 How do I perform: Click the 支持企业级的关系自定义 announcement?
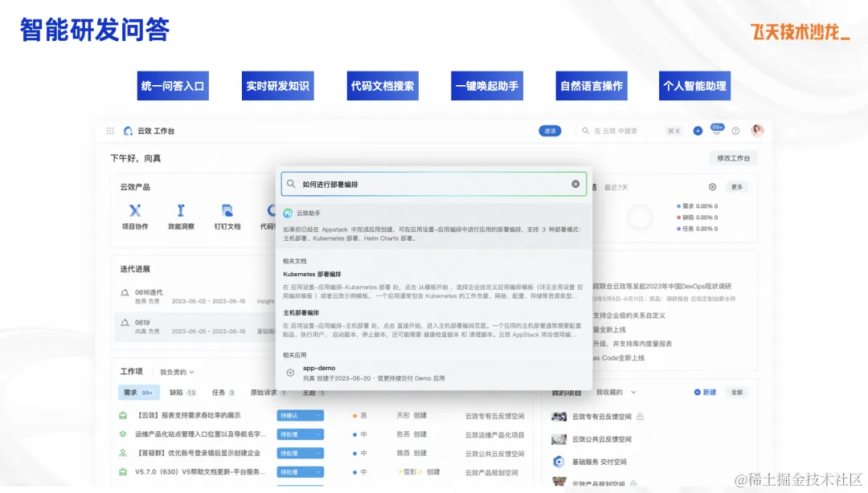tap(629, 316)
